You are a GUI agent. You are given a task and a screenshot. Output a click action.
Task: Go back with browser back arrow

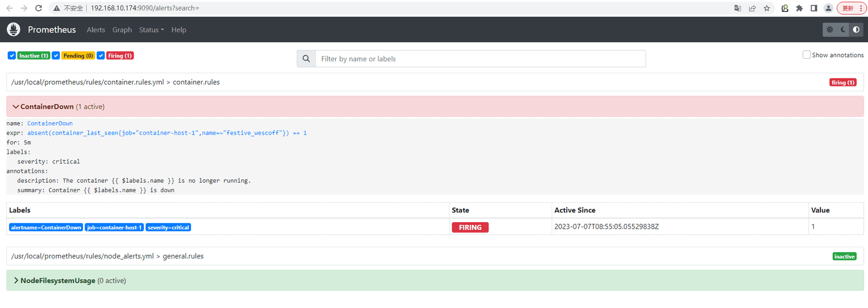coord(9,8)
